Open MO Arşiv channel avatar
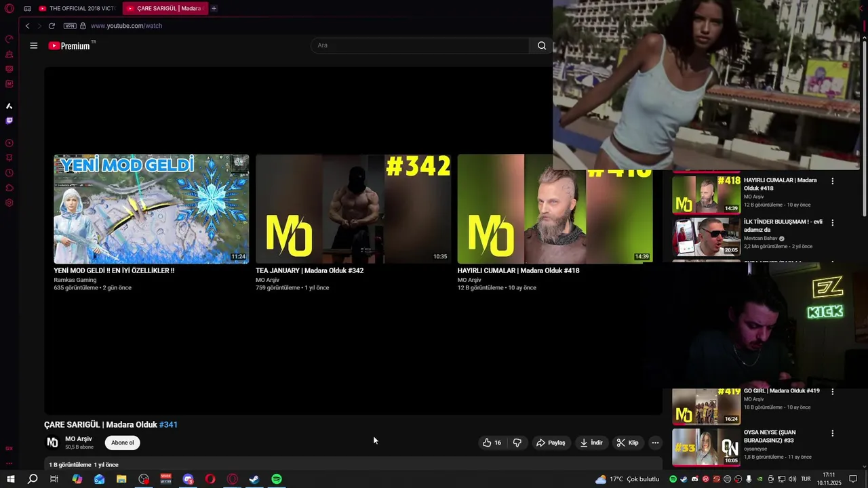 [52, 443]
